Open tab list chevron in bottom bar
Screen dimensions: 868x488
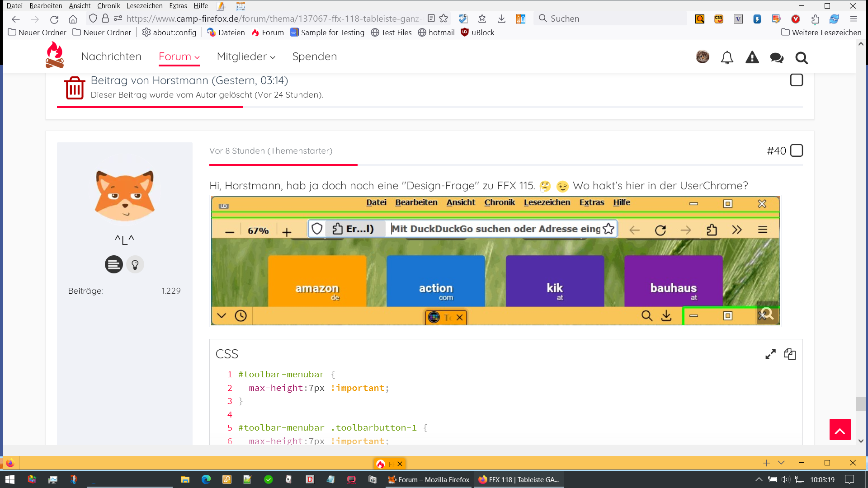click(781, 463)
